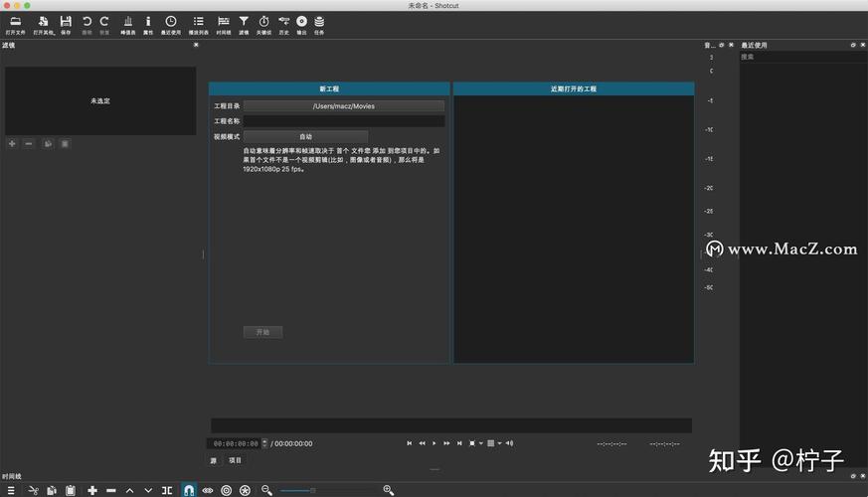Close the Filters (滤镜) panel
Viewport: 868px width, 497px height.
196,45
